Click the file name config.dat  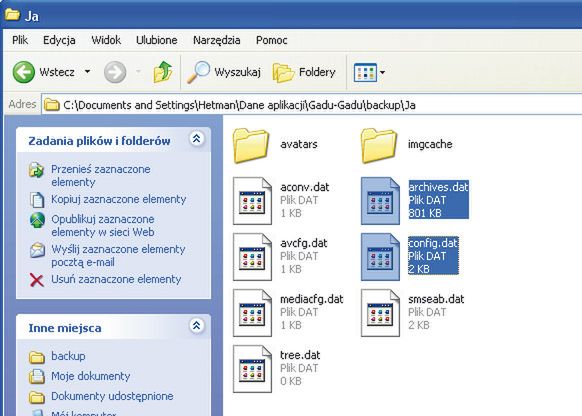point(433,243)
